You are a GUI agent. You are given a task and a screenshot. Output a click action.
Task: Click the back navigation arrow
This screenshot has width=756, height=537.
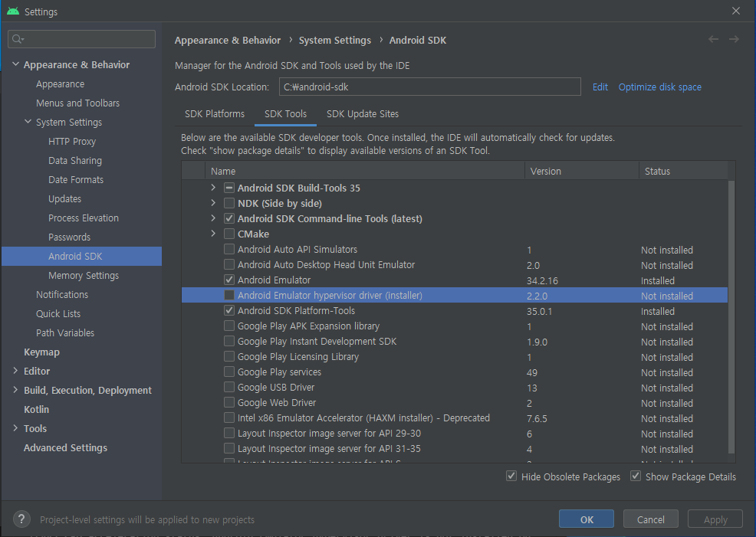click(713, 40)
